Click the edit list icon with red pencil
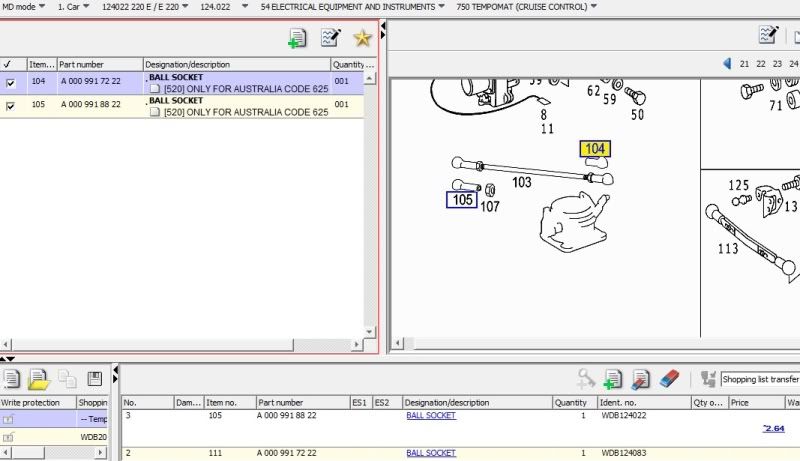Screen dimensions: 800x461 640,379
